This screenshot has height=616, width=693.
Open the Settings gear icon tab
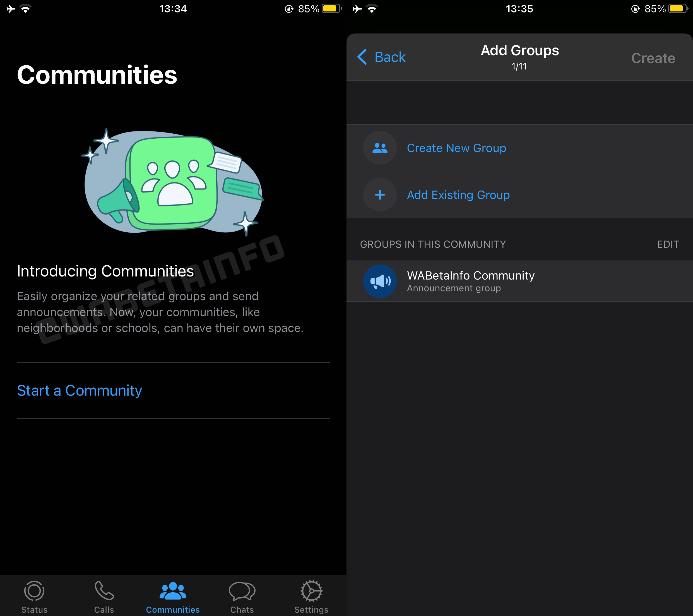coord(311,591)
